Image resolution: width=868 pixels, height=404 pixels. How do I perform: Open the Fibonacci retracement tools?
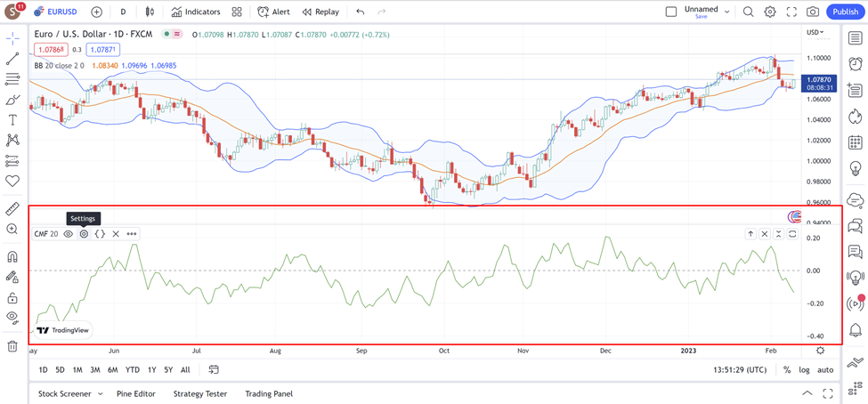[x=12, y=79]
